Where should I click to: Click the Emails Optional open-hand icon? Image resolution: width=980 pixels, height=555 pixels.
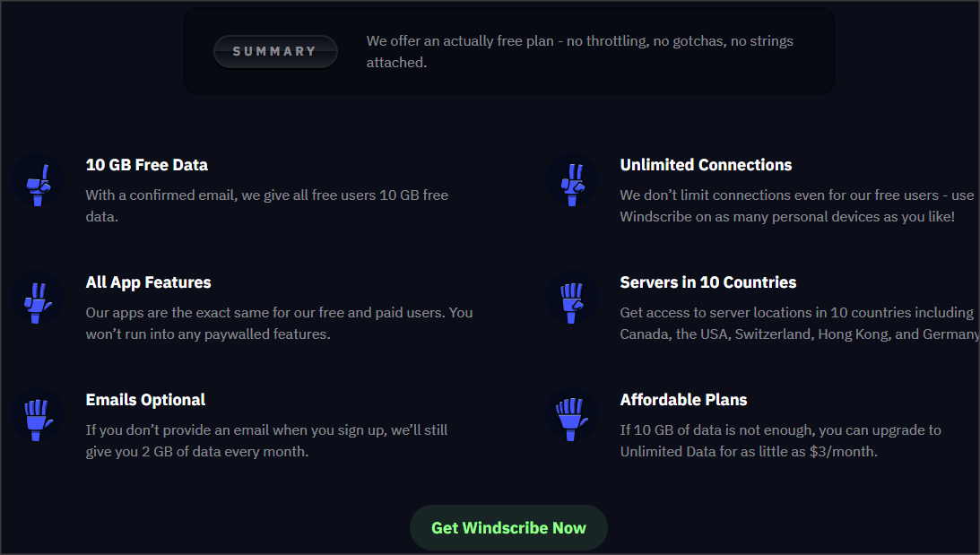coord(37,417)
